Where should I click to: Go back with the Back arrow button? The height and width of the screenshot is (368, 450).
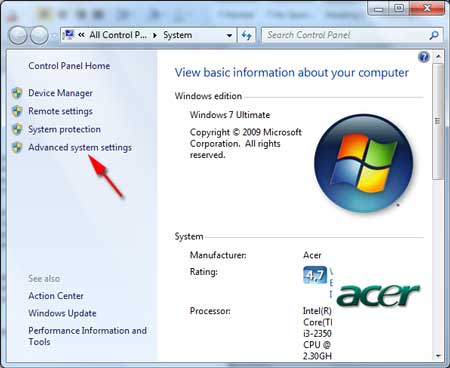click(x=18, y=35)
